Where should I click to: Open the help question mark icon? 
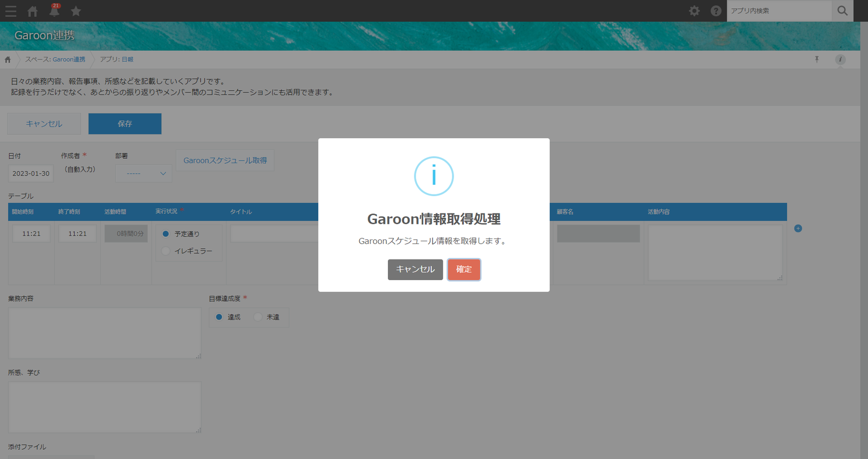[x=716, y=11]
